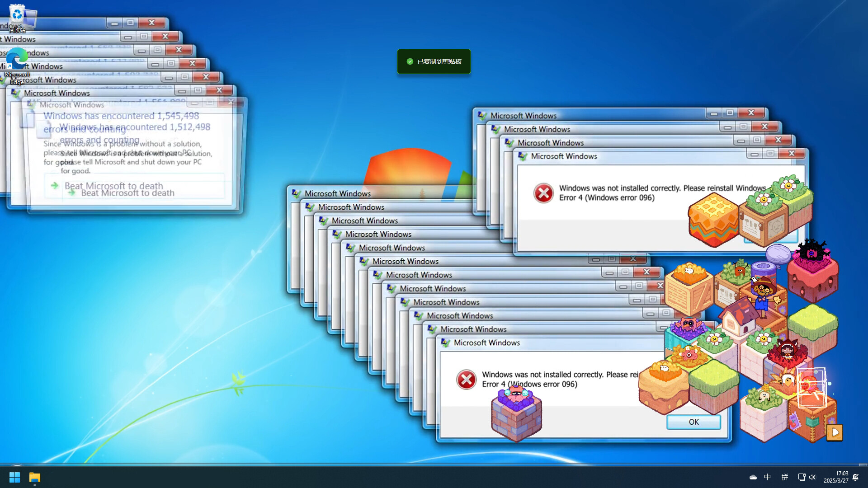Open the volume flyout from the speaker icon
Screen dimensions: 868x488
pos(812,477)
